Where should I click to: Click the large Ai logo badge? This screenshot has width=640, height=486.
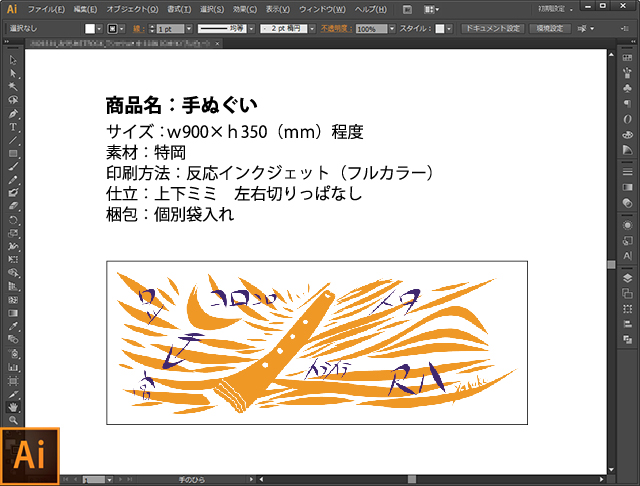pos(31,455)
